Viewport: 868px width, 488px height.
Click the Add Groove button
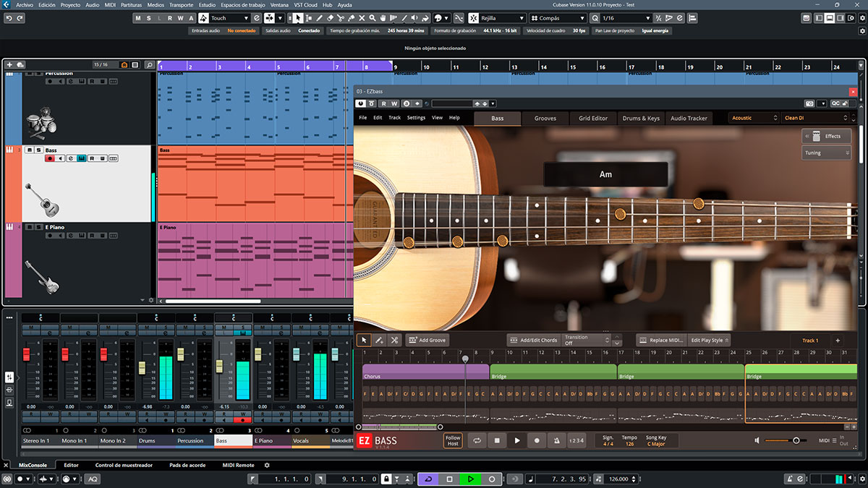click(427, 340)
